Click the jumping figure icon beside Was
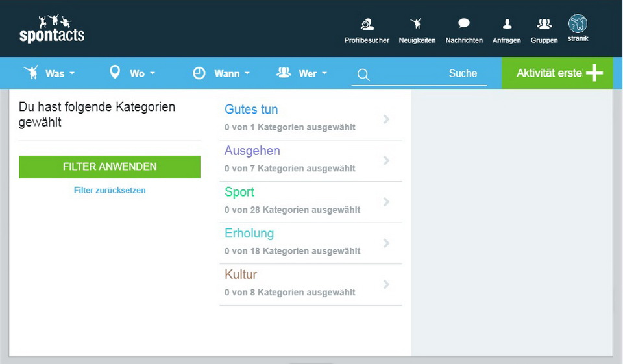Image resolution: width=623 pixels, height=364 pixels. (x=31, y=72)
